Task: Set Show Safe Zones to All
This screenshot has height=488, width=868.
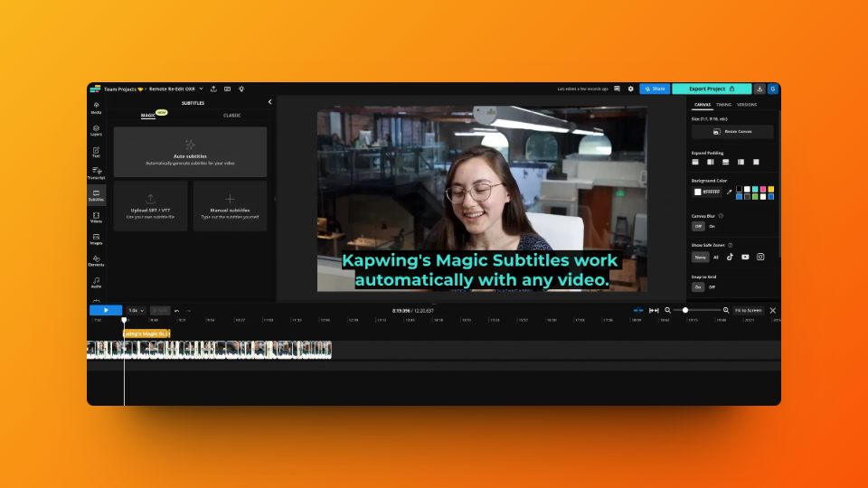Action: [x=716, y=257]
